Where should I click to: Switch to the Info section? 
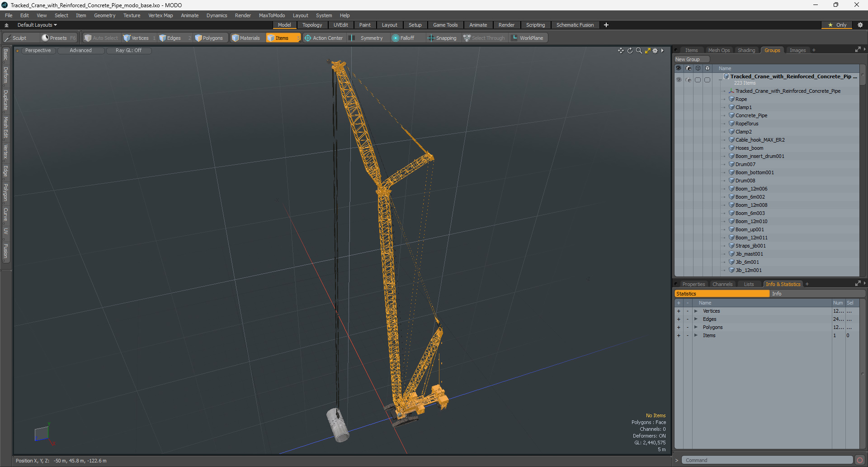point(817,294)
